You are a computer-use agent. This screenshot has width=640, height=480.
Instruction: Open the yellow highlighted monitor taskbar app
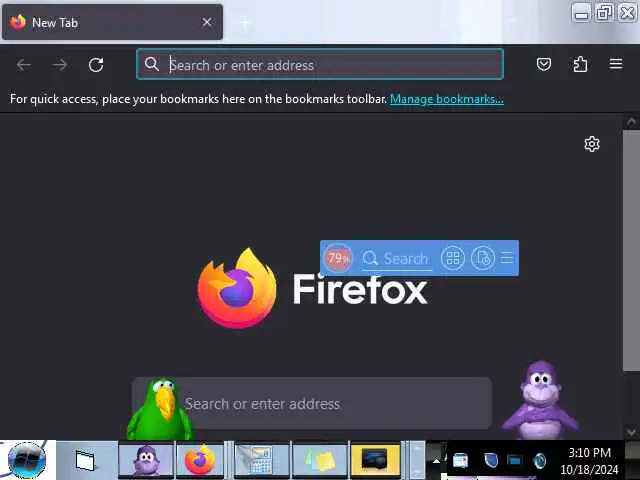[376, 459]
